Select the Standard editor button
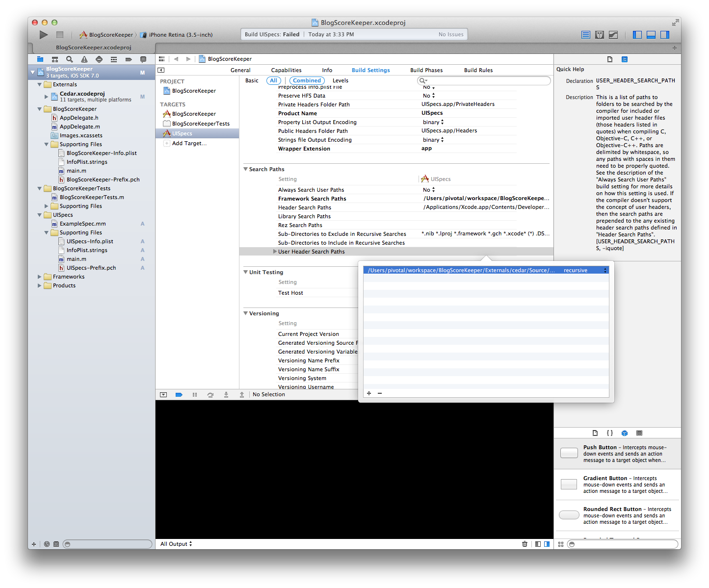The height and width of the screenshot is (588, 709). point(585,35)
